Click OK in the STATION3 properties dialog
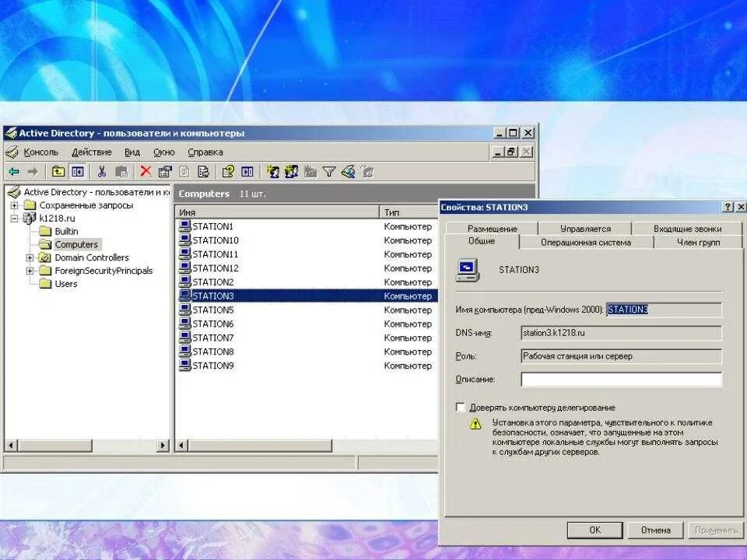The image size is (747, 560). point(594,530)
